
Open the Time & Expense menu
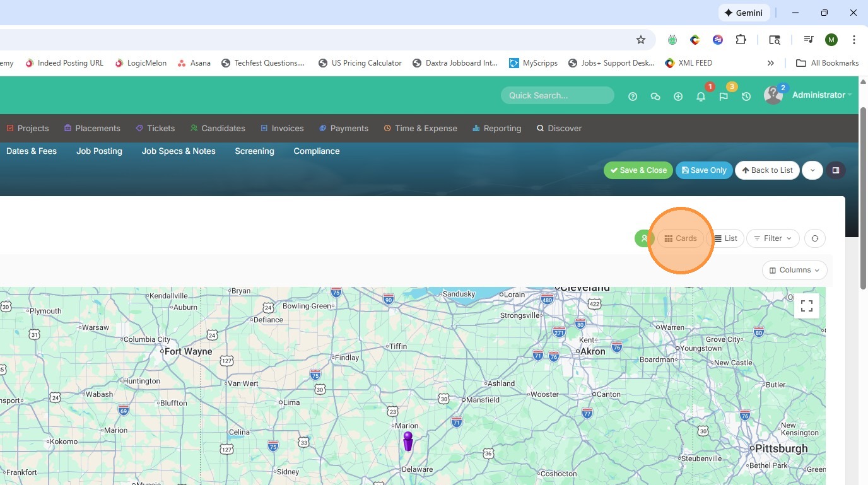[420, 128]
